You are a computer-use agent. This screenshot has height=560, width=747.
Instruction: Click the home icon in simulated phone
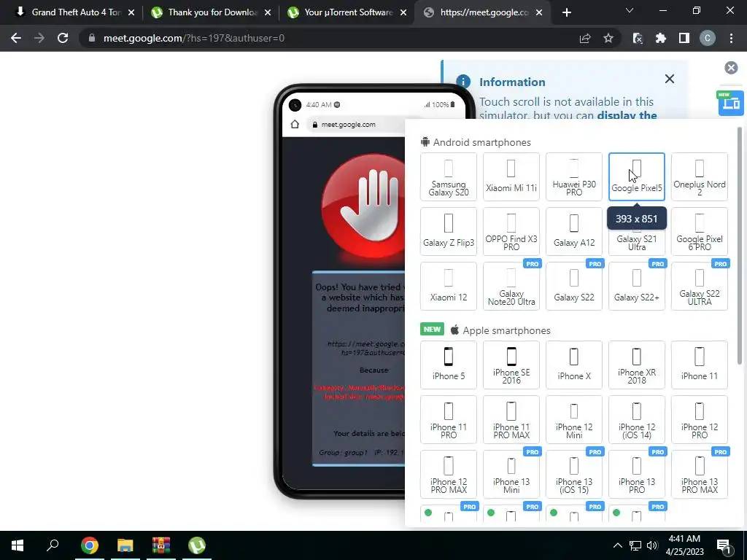(x=295, y=124)
